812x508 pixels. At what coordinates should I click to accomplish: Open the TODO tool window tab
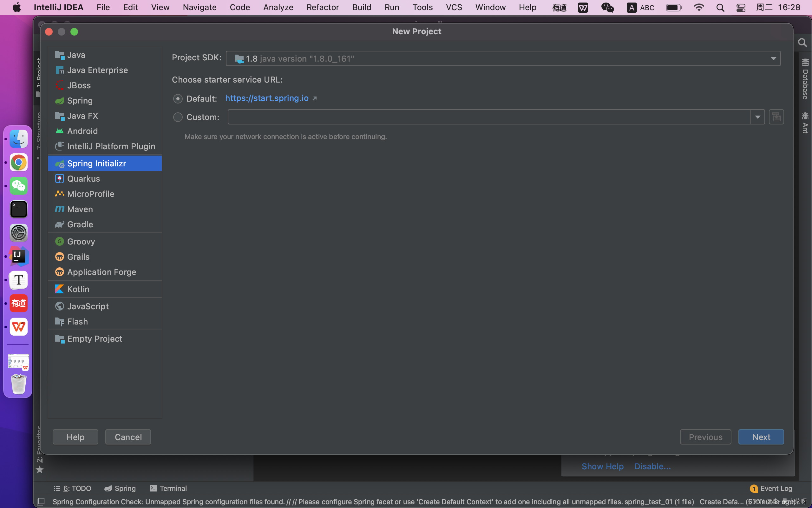(72, 488)
